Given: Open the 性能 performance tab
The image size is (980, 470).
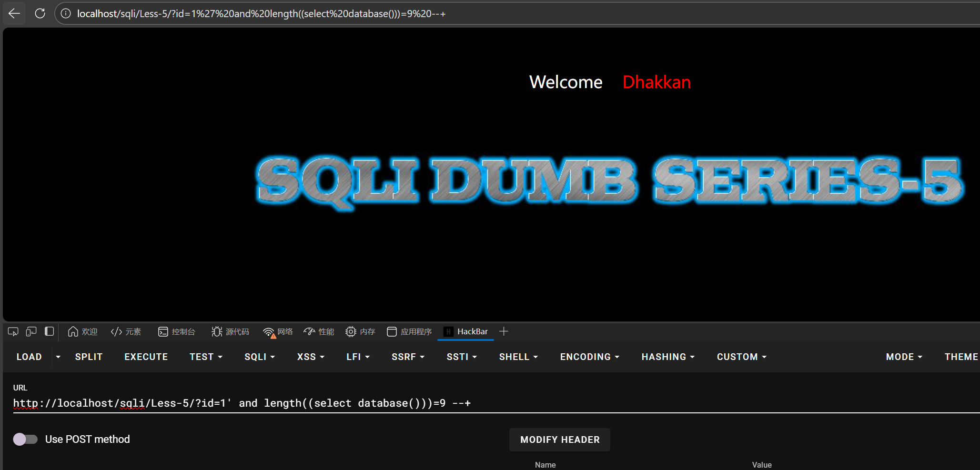Looking at the screenshot, I should click(319, 331).
